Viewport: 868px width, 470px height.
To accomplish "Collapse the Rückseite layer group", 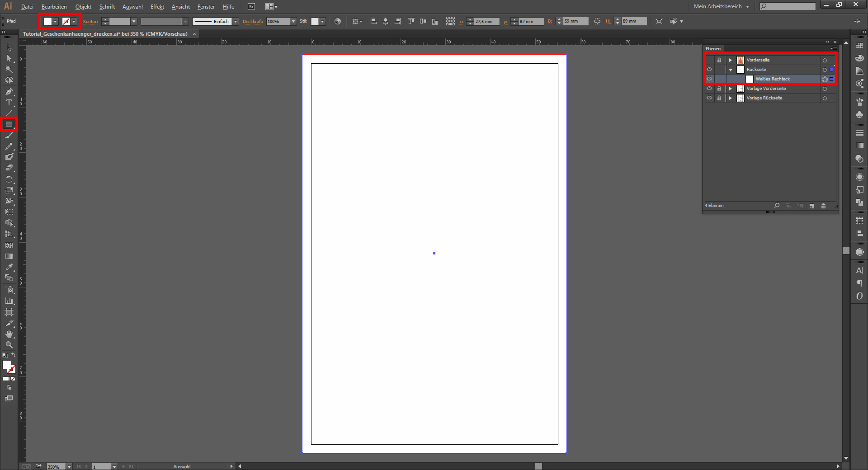I will click(x=731, y=70).
